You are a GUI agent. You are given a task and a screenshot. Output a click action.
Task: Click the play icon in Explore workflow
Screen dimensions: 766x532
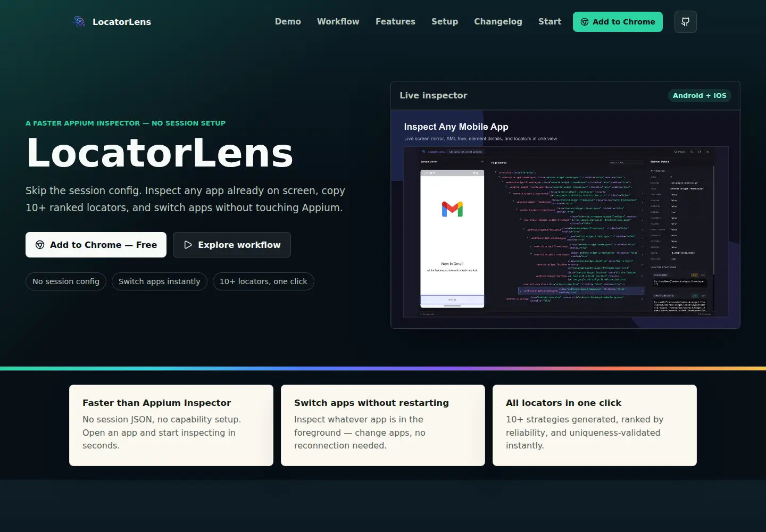coord(188,245)
